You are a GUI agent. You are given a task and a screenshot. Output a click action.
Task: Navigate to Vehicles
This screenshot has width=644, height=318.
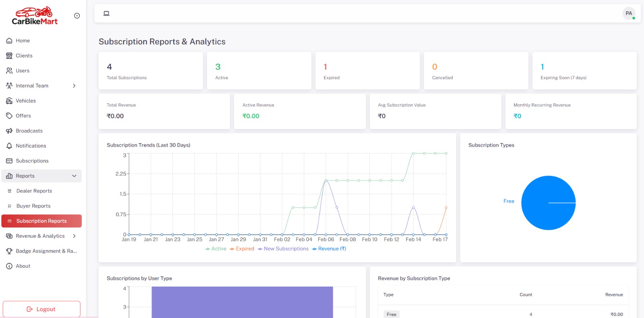(41, 101)
